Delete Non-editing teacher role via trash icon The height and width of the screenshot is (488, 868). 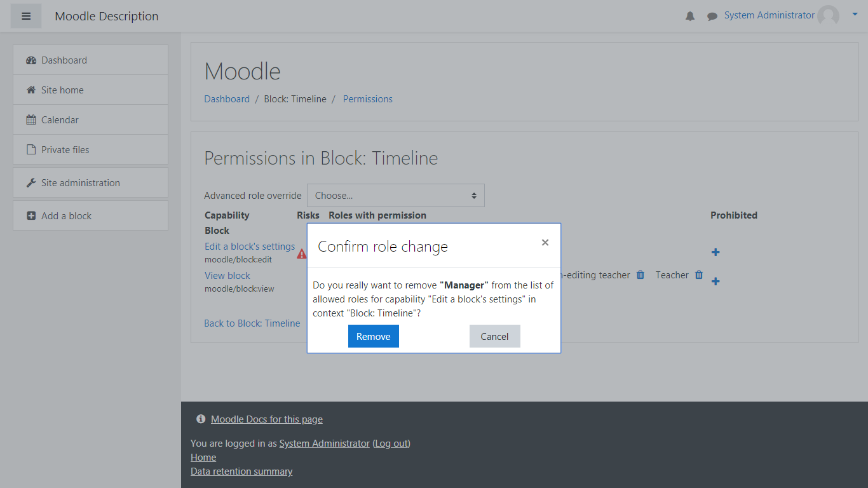click(x=641, y=275)
